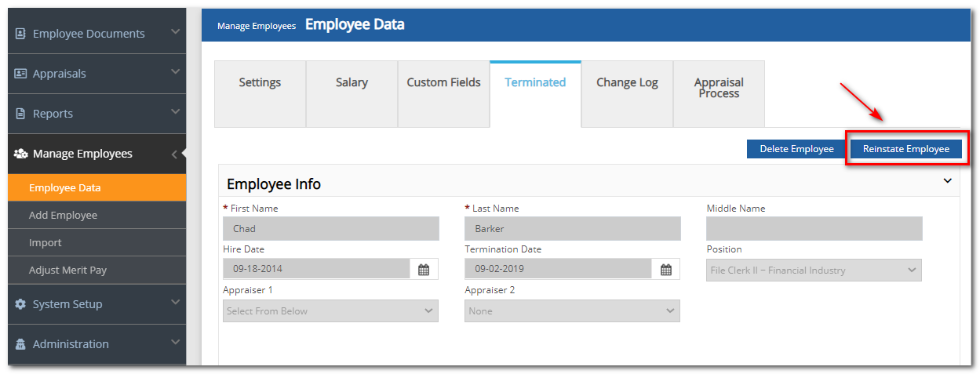
Task: Switch to the Salary tab
Action: [352, 82]
